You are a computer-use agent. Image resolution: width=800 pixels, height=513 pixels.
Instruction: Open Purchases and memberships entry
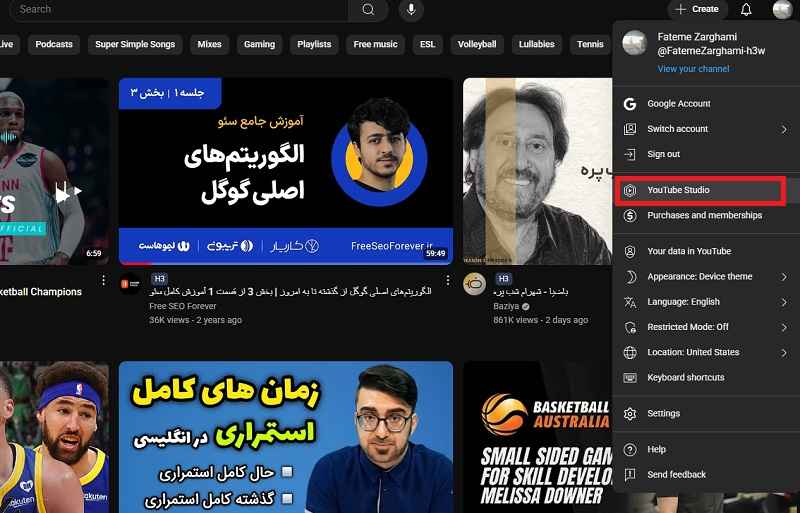(706, 215)
